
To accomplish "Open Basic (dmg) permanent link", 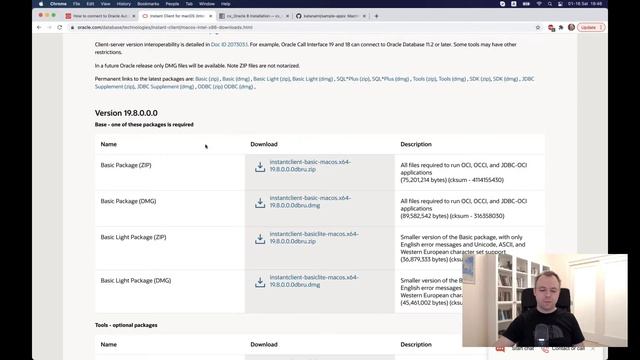I will click(x=236, y=79).
